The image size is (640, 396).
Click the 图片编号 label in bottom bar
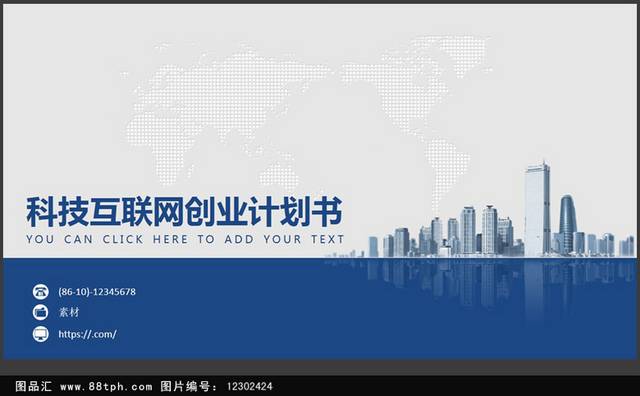click(x=186, y=386)
